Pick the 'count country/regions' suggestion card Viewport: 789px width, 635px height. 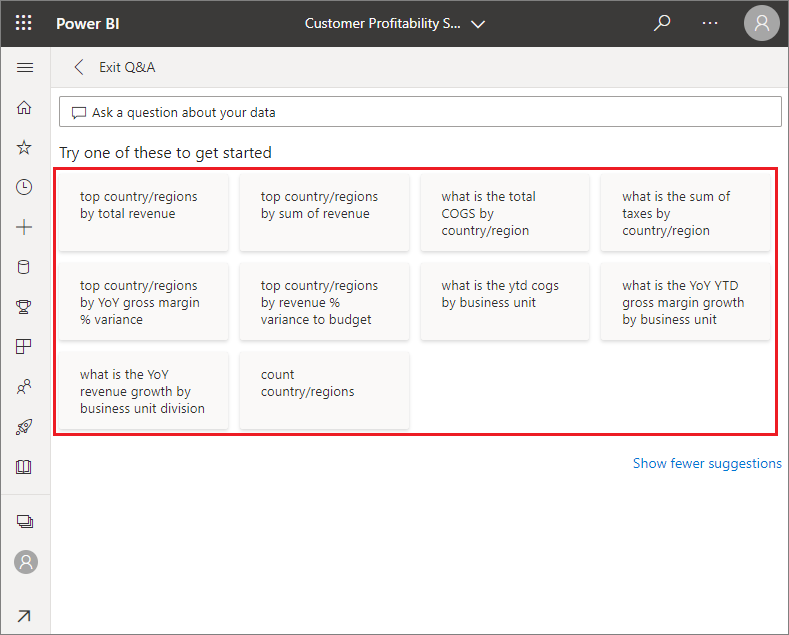click(x=324, y=390)
